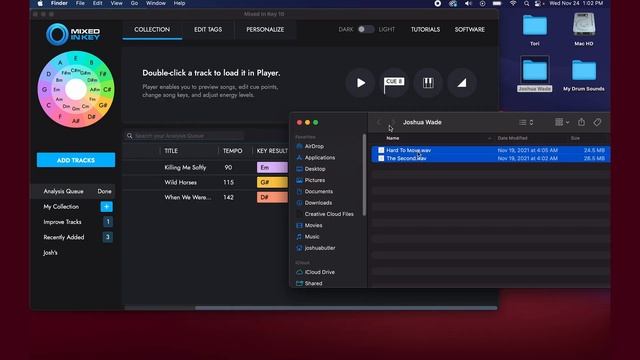Open the Edit menu

coord(98,3)
